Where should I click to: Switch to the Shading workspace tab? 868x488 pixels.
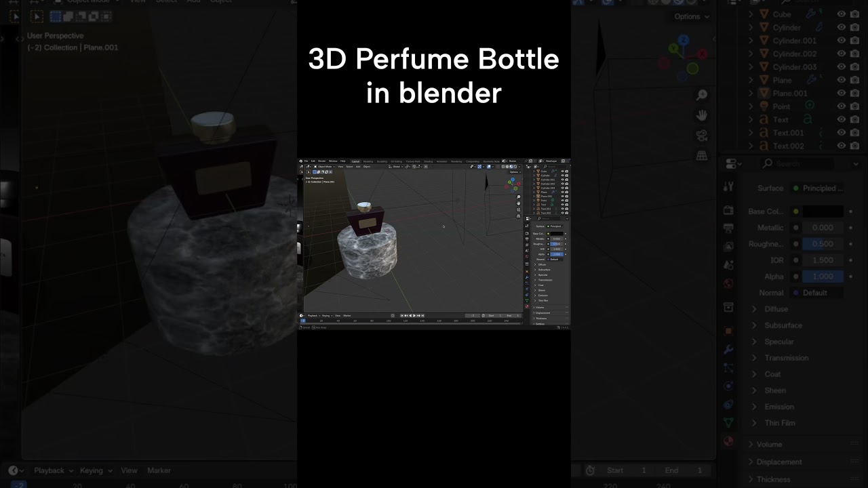(x=428, y=161)
